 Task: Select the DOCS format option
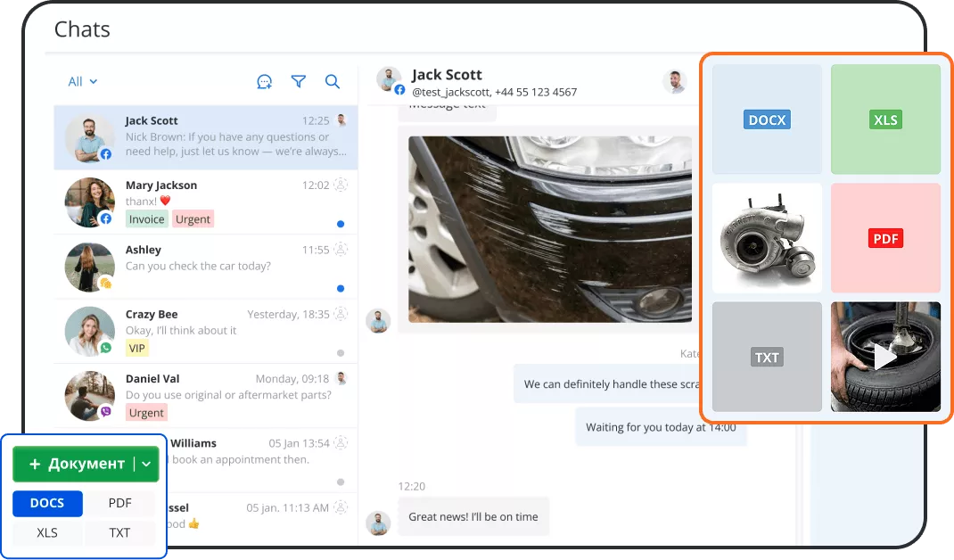point(47,504)
